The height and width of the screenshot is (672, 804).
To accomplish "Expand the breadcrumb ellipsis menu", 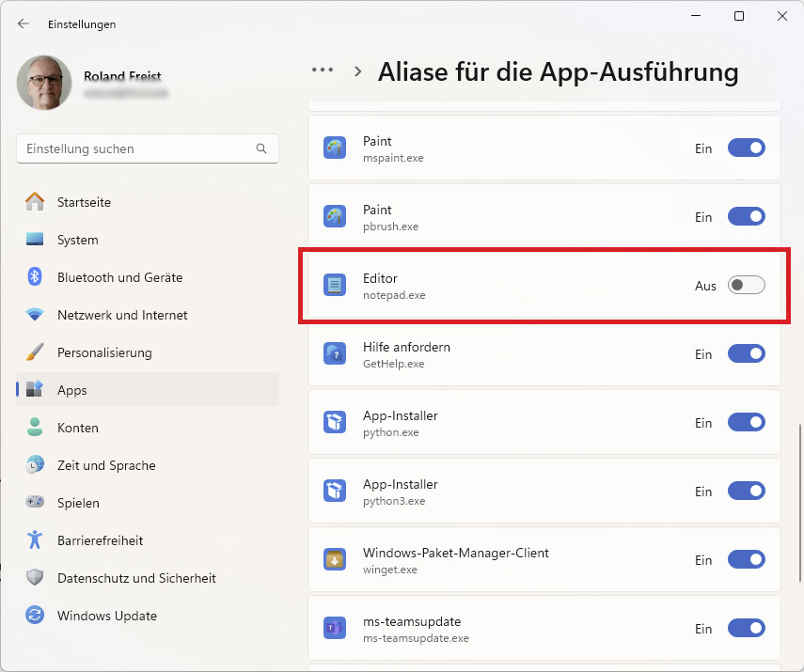I will [323, 70].
